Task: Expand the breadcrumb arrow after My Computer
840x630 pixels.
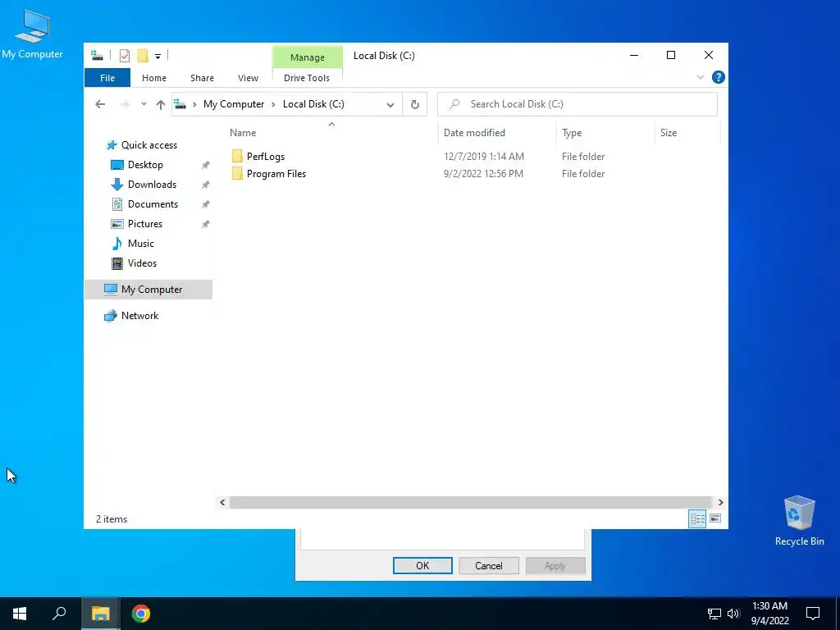Action: (273, 104)
